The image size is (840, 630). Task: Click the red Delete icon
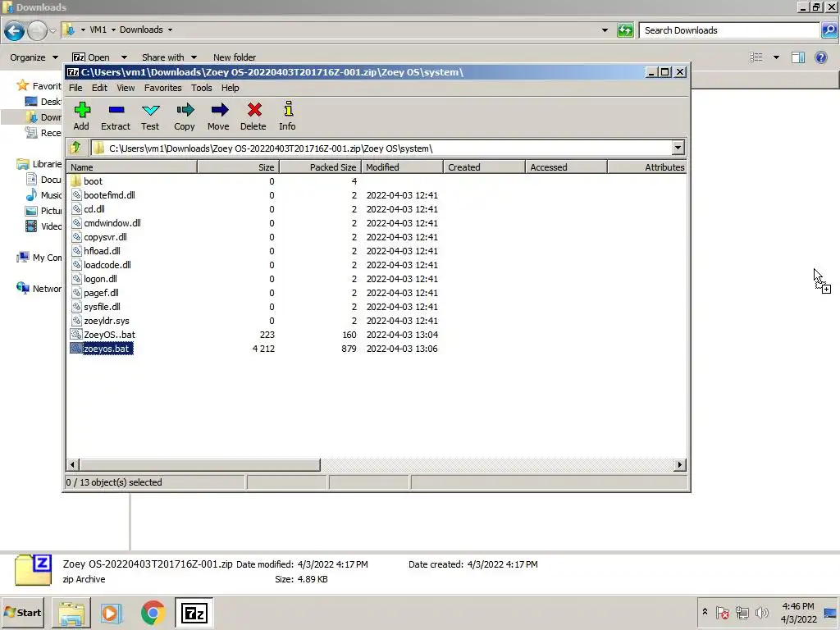tap(254, 111)
